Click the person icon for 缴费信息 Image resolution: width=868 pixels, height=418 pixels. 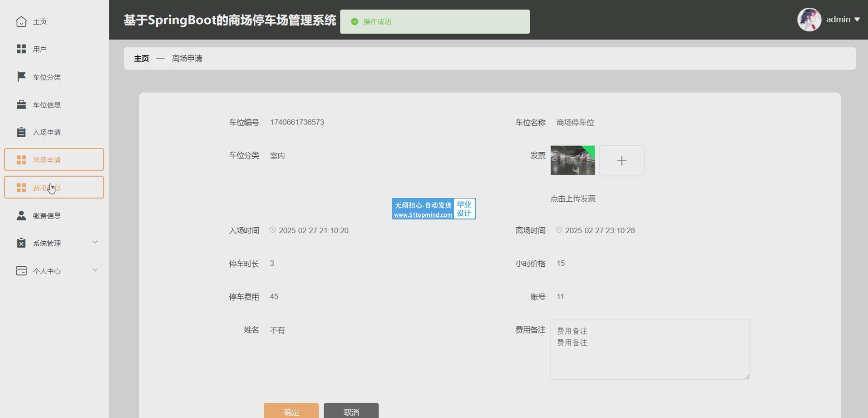tap(21, 215)
